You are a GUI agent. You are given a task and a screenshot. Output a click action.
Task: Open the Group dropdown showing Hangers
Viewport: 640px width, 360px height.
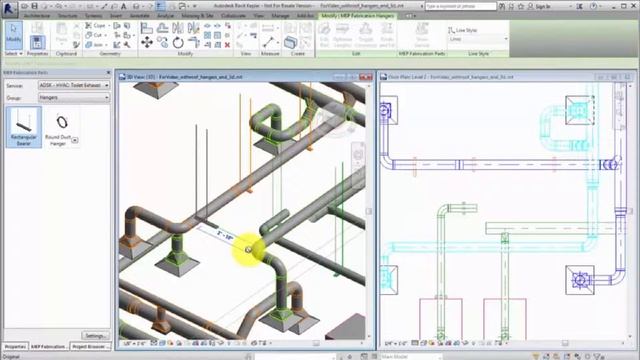74,98
